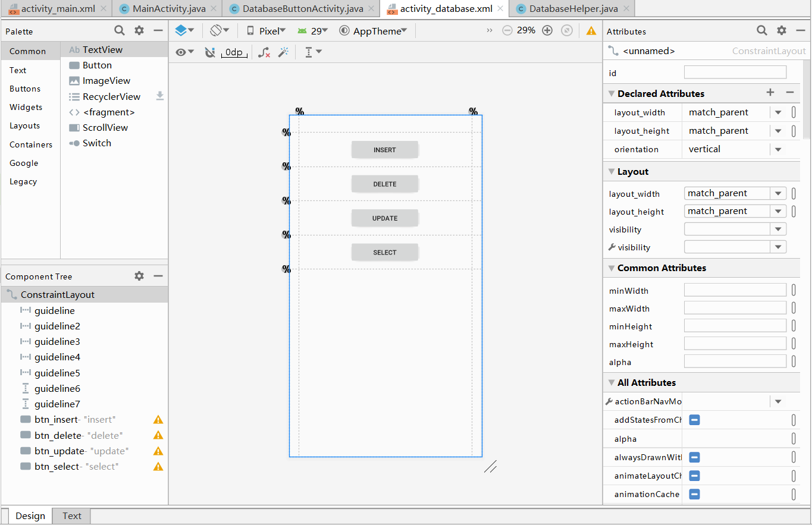Screen dimensions: 812x525
Task: Collapse the Layout section
Action: tap(612, 172)
